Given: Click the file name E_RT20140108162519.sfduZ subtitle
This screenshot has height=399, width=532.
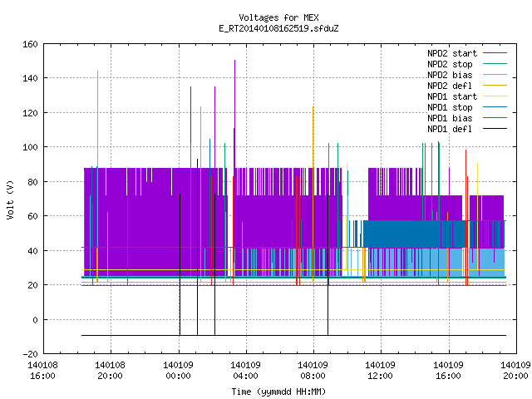Looking at the screenshot, I should click(x=278, y=28).
